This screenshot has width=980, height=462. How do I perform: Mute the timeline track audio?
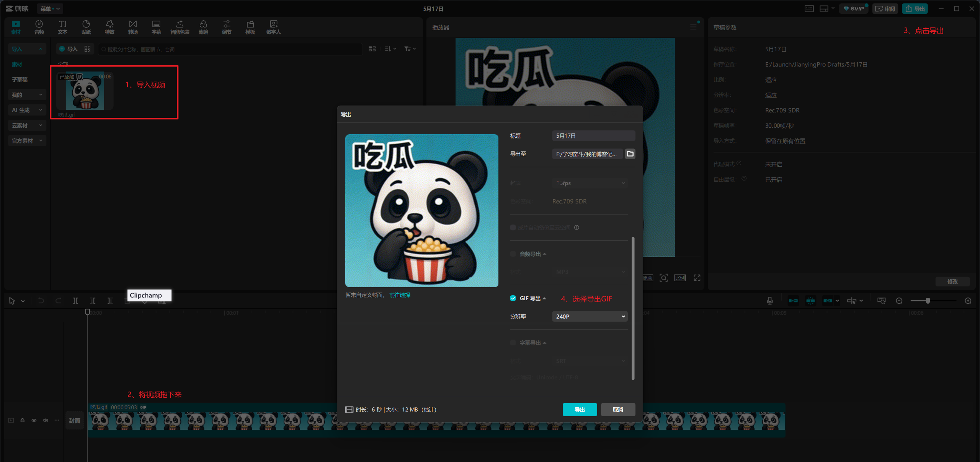46,420
